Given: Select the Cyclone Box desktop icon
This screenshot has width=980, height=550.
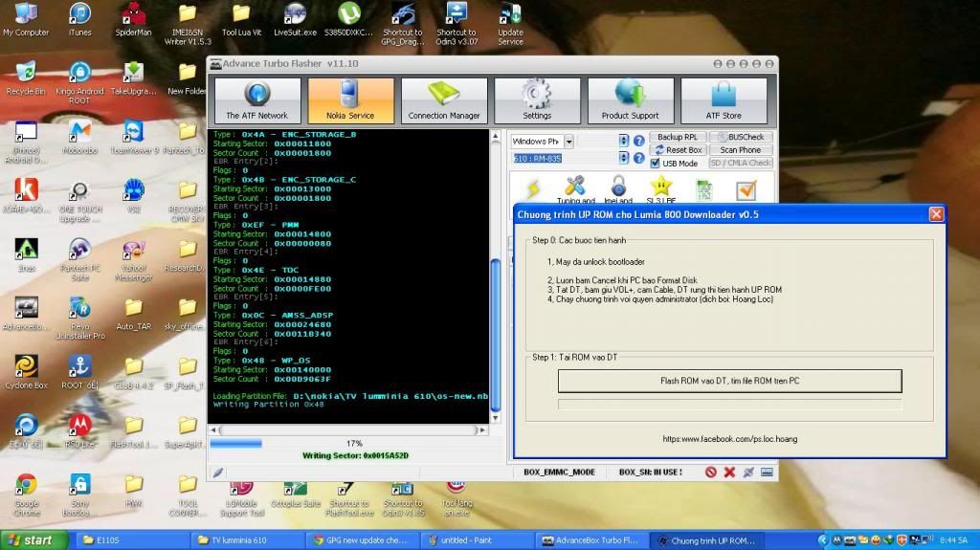Looking at the screenshot, I should 26,372.
